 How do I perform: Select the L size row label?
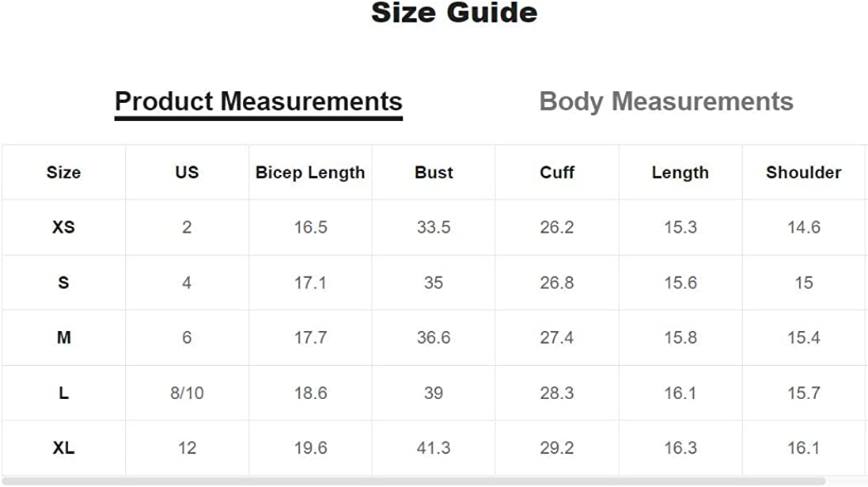[x=63, y=394]
